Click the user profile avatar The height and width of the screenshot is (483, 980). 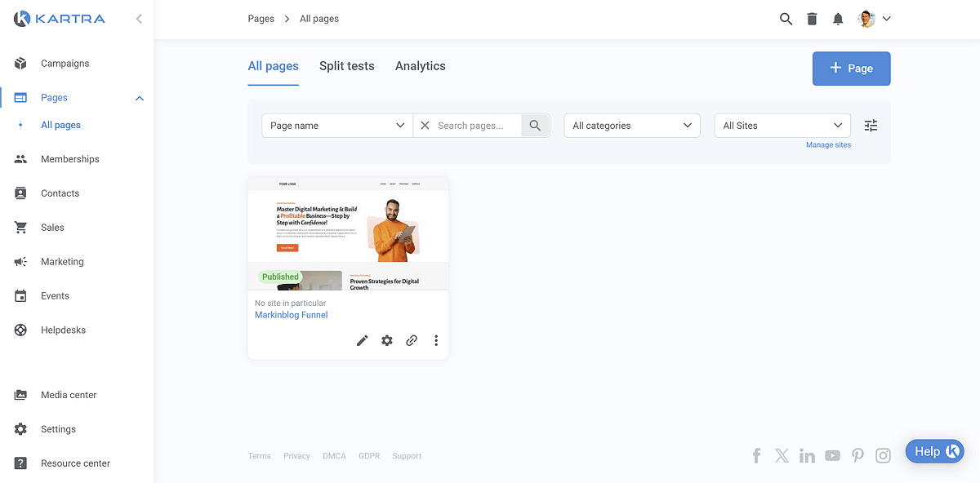867,19
